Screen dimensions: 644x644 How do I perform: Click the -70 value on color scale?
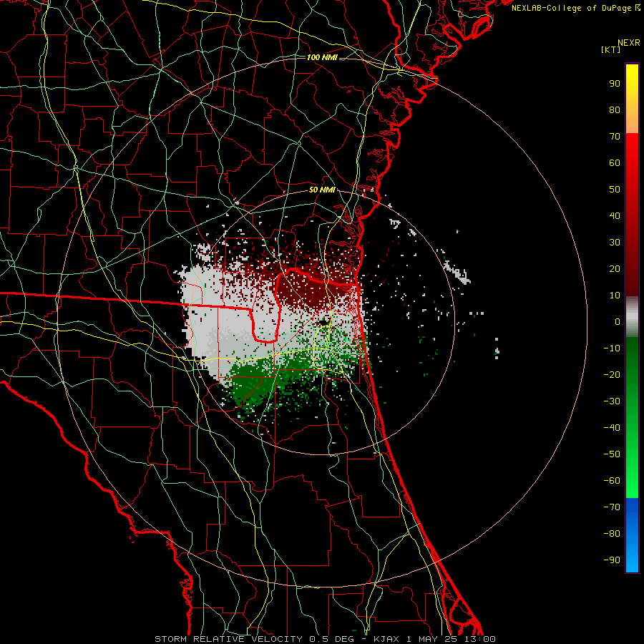612,507
